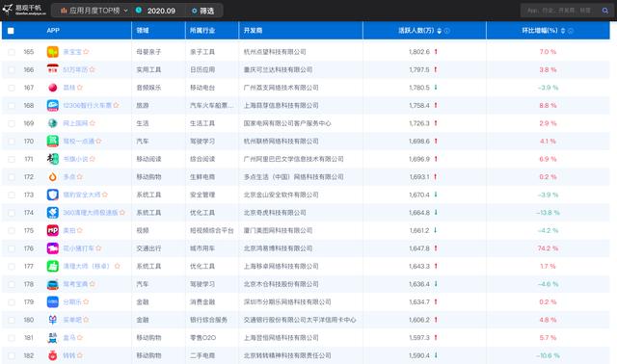Image resolution: width=617 pixels, height=364 pixels.
Task: Click the green cleaner app icon in row 177
Action: click(x=53, y=266)
